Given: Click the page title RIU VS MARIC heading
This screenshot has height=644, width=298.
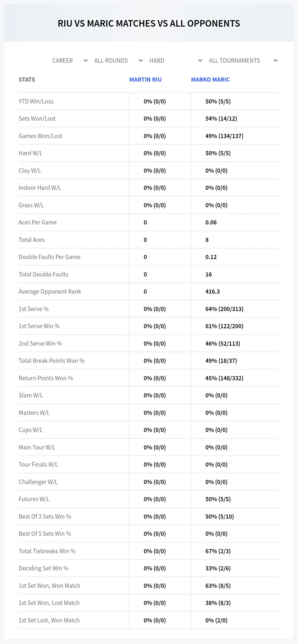Looking at the screenshot, I should pos(149,23).
